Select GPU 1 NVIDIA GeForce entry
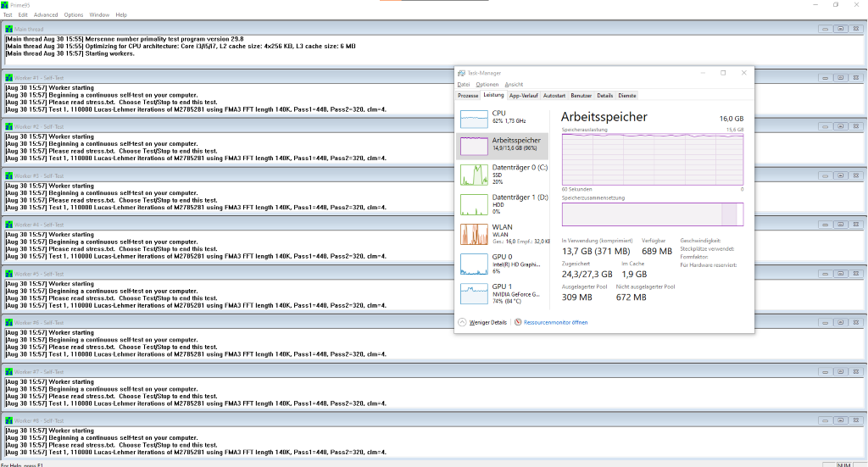Image resolution: width=868 pixels, height=467 pixels. click(503, 294)
